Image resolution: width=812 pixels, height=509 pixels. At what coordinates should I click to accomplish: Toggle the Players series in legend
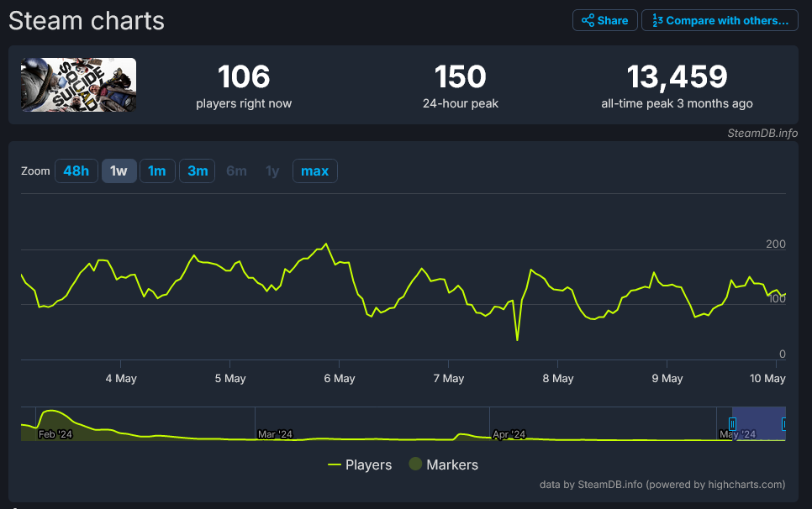pyautogui.click(x=360, y=464)
